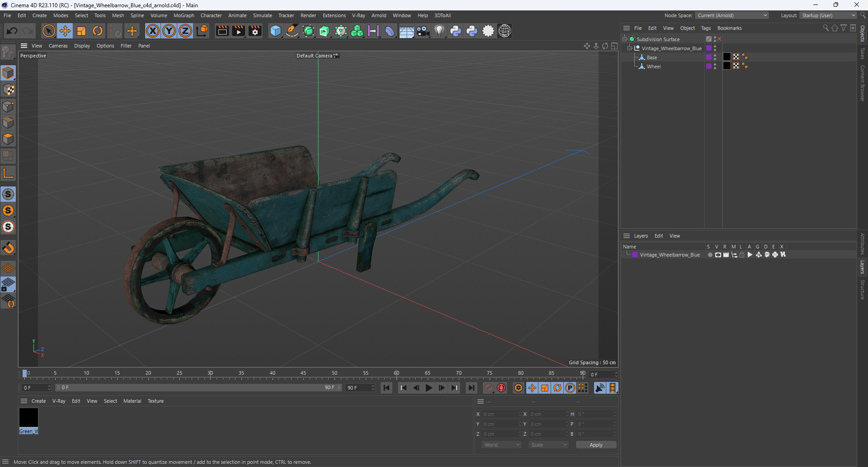
Task: Open the World coordinate dropdown
Action: pyautogui.click(x=502, y=445)
